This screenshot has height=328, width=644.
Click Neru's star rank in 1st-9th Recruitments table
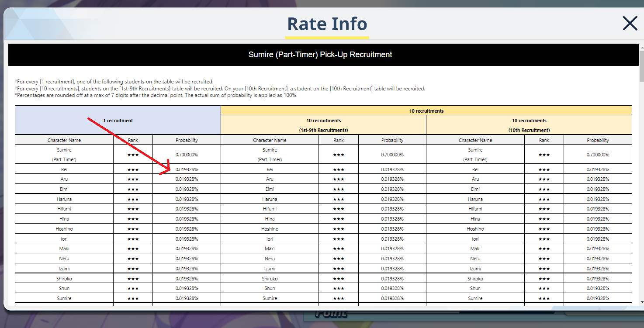pos(339,259)
